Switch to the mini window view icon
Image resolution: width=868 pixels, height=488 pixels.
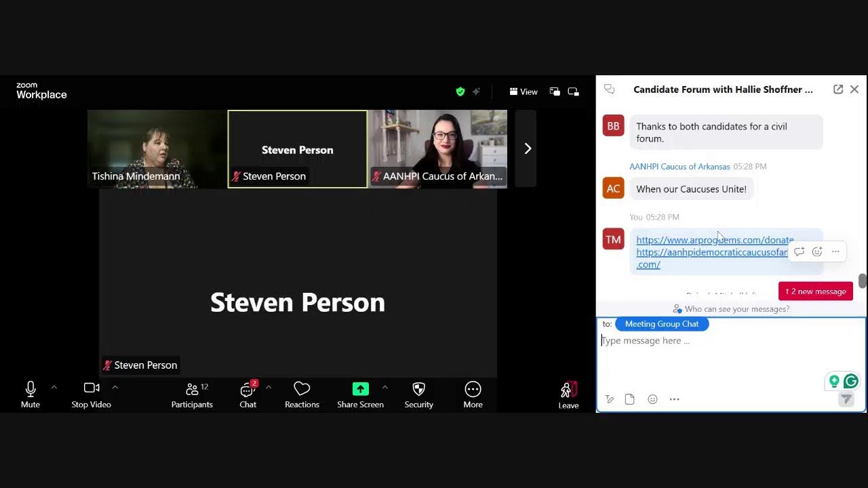[x=555, y=91]
